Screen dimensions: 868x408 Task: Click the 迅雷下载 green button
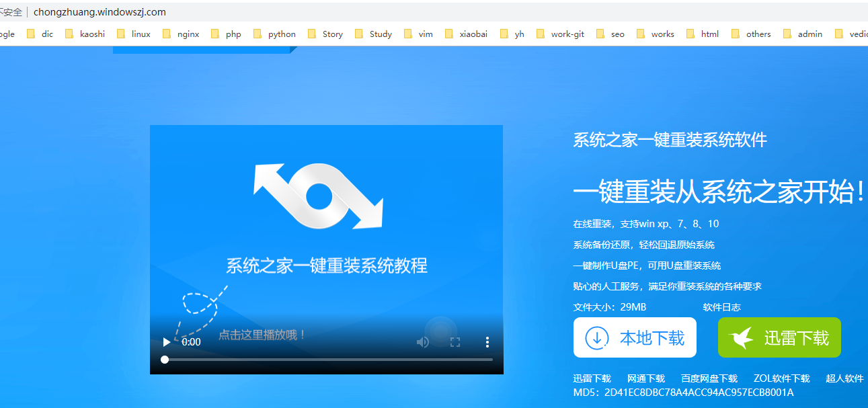pyautogui.click(x=779, y=337)
